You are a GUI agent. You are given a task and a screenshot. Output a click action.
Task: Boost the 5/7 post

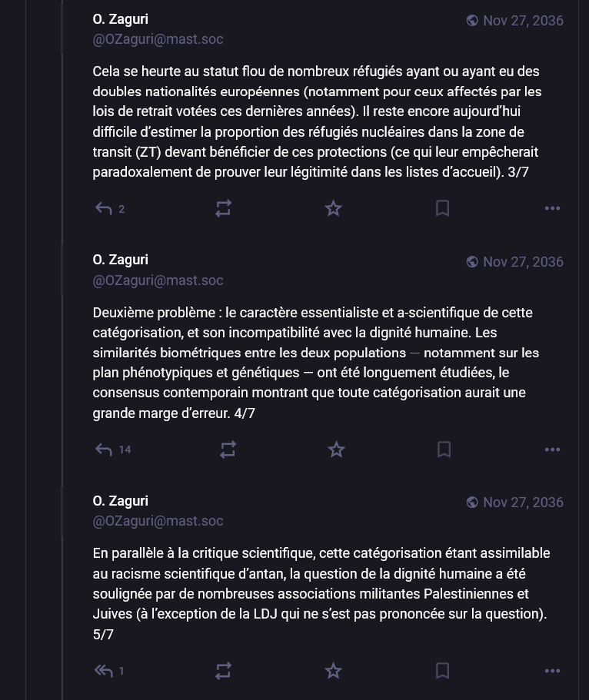point(223,671)
